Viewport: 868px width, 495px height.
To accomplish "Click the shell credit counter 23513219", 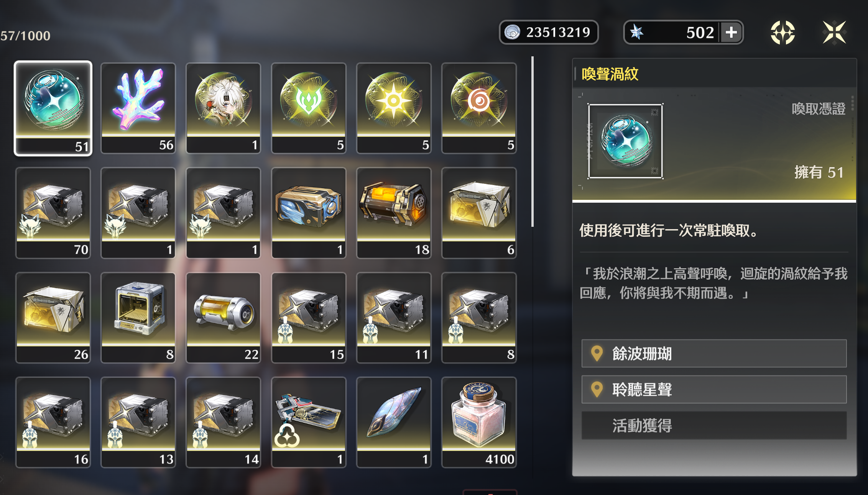I will [549, 32].
